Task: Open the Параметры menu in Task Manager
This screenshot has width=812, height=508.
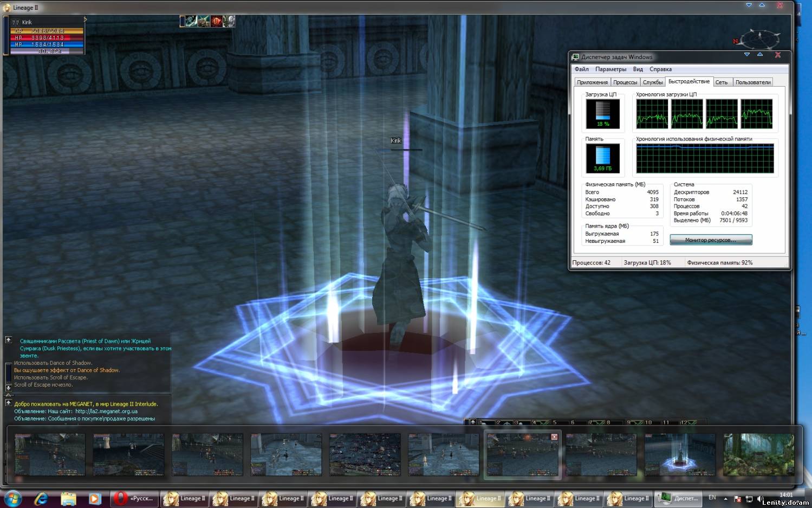Action: tap(610, 69)
